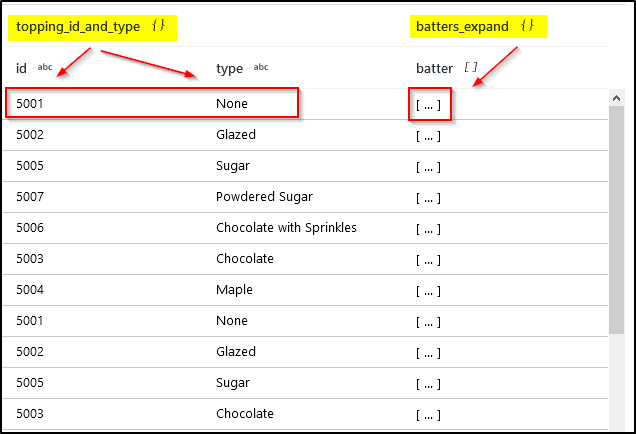Click the object icon beside topping_id_and_type
This screenshot has height=434, width=636.
(158, 26)
